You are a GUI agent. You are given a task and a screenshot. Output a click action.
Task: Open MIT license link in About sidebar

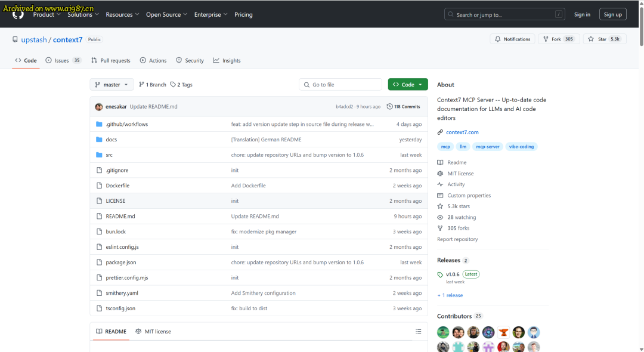(456, 174)
